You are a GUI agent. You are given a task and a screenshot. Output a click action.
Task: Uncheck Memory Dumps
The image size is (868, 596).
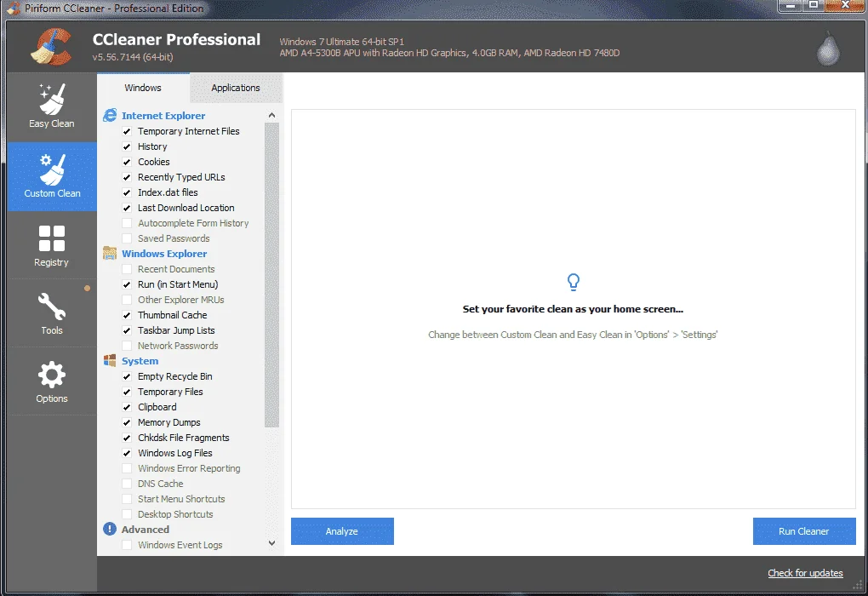pos(127,422)
